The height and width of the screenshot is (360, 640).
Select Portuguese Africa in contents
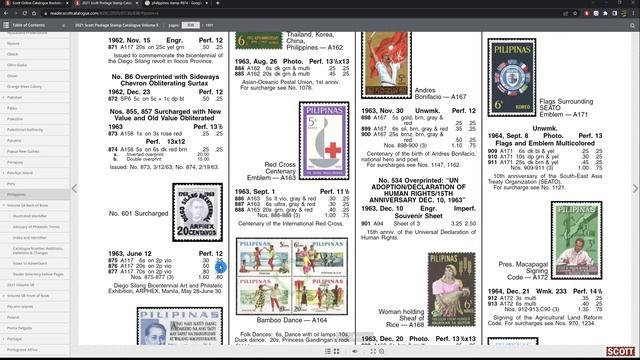point(22,350)
